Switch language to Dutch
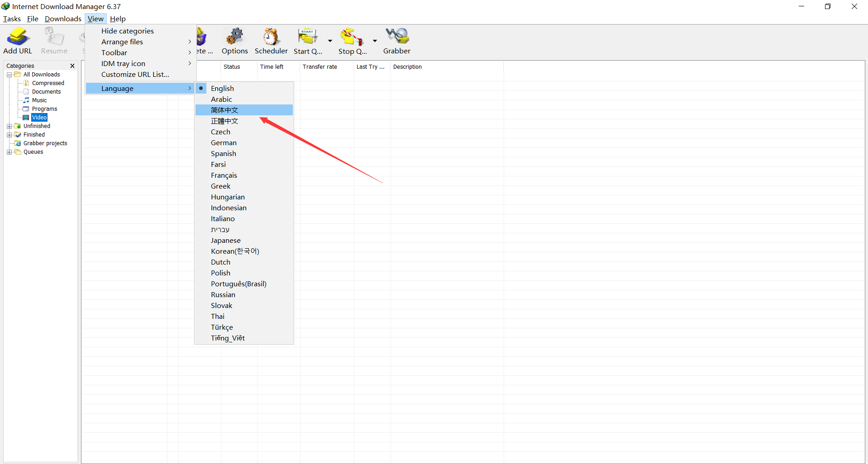 click(244, 262)
